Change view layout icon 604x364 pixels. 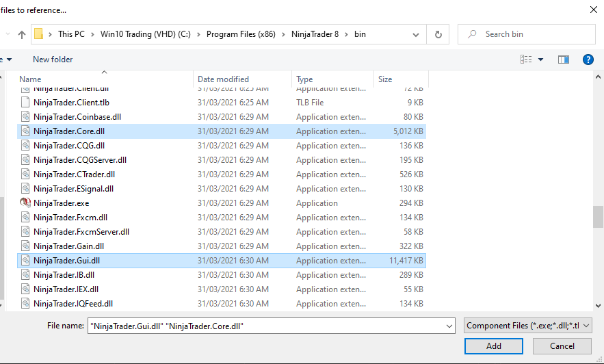[x=526, y=60]
